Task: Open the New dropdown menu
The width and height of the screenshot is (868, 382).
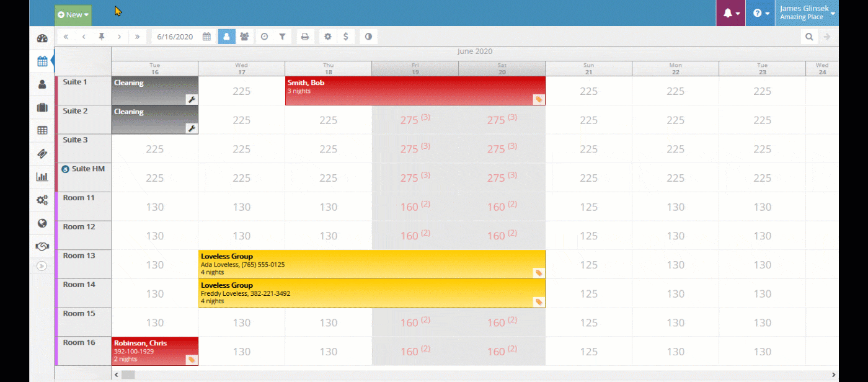Action: coord(73,14)
